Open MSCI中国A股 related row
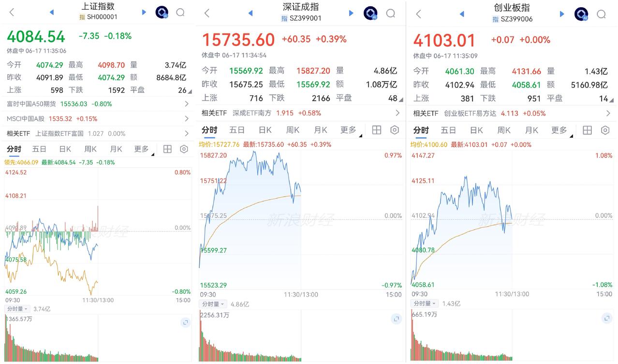The image size is (618, 364). tap(98, 118)
